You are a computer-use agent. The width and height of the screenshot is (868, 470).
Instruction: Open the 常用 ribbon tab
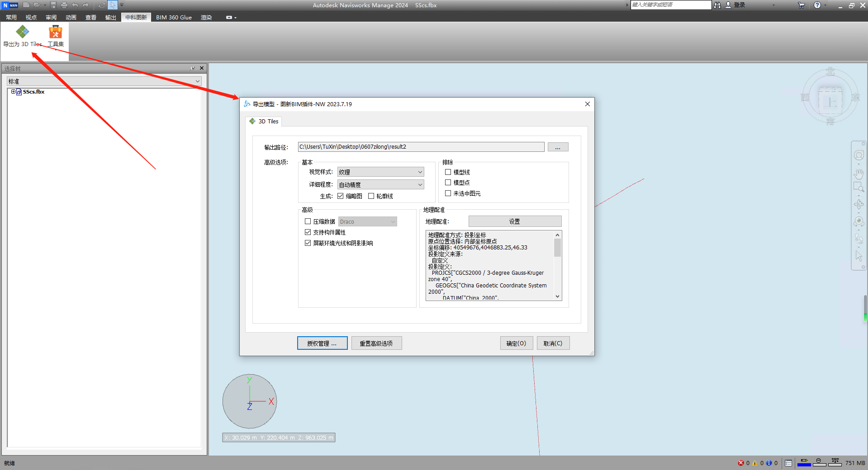click(x=11, y=17)
